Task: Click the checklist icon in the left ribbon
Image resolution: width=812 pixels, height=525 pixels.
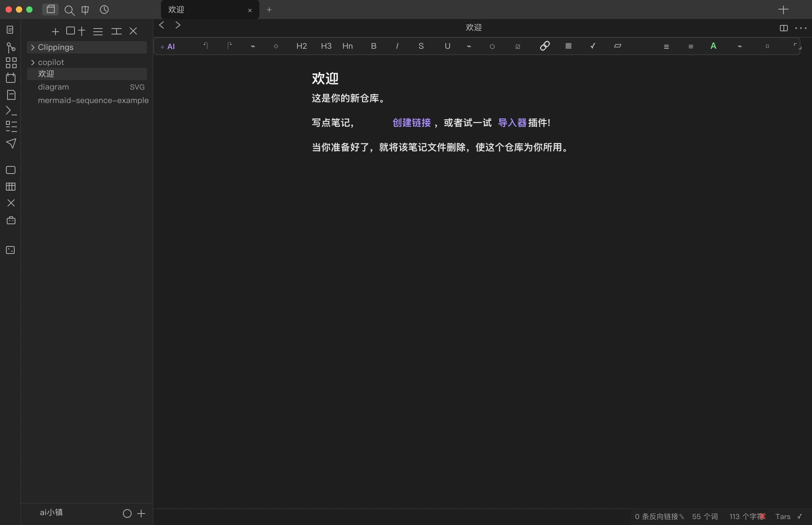Action: [x=11, y=126]
